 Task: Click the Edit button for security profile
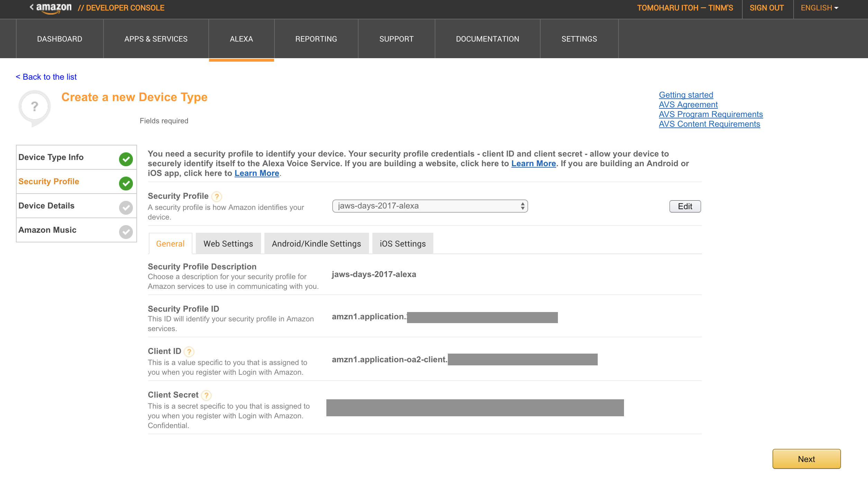pos(684,206)
